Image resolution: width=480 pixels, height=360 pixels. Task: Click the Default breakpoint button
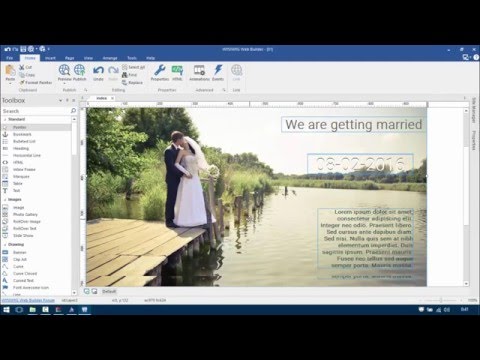coord(109,291)
